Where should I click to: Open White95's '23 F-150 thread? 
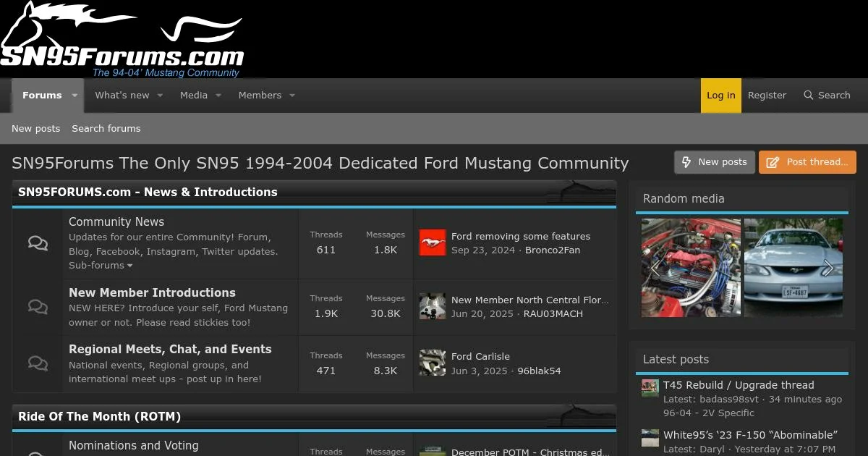click(x=750, y=436)
